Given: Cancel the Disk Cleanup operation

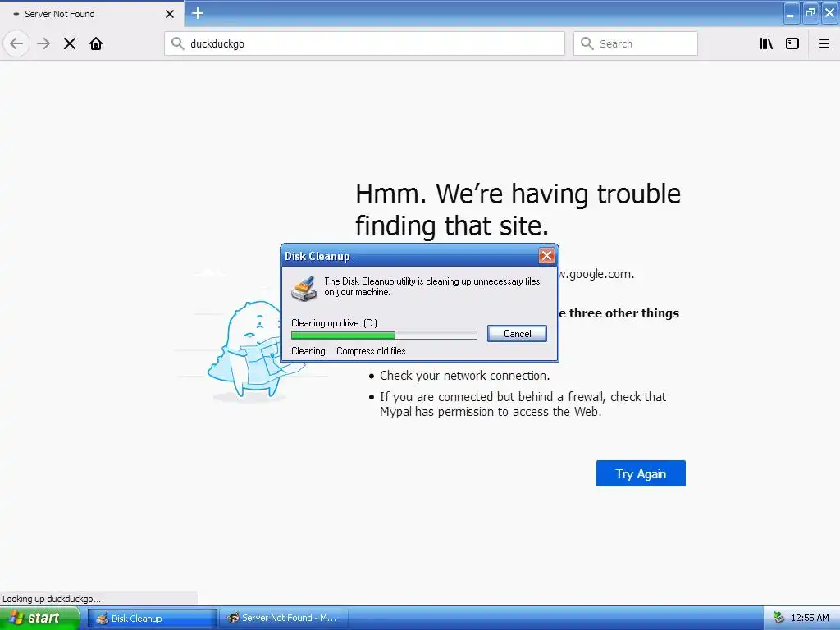Looking at the screenshot, I should click(x=517, y=333).
